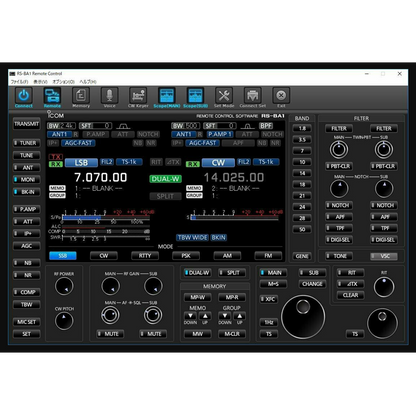Click the M-CLR memory clear button

[232, 334]
